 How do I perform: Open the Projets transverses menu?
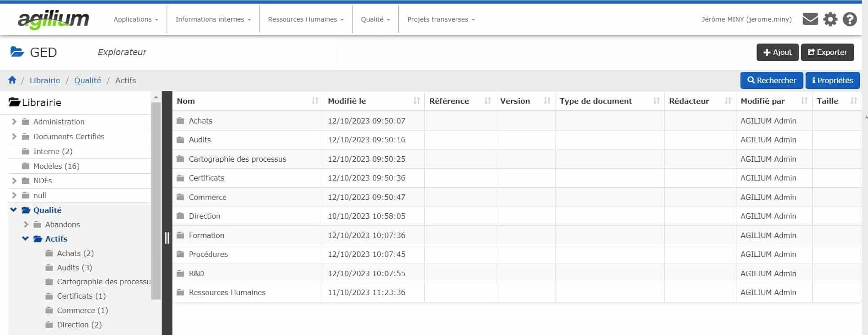click(441, 19)
